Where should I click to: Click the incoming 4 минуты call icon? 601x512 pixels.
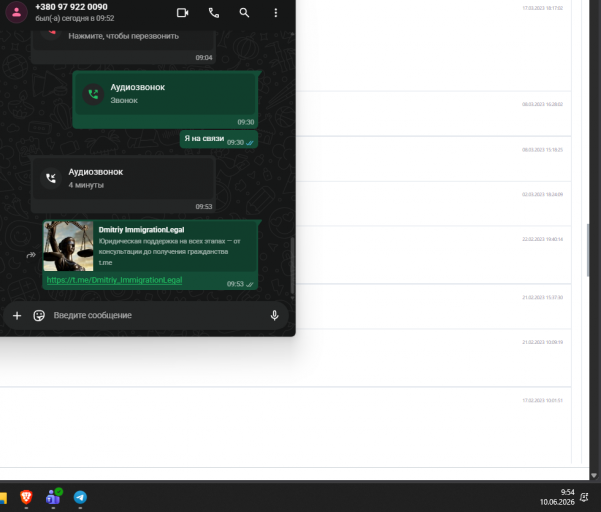[51, 178]
